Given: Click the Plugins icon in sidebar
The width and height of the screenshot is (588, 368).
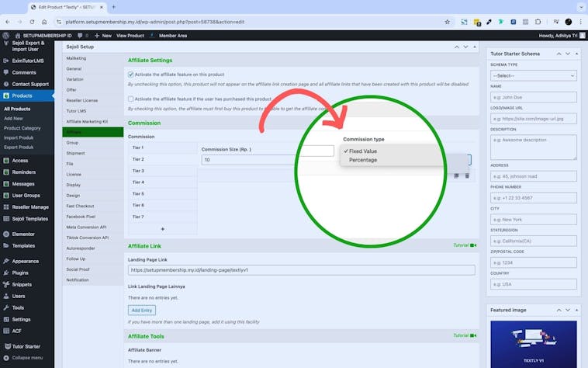Looking at the screenshot, I should tap(6, 273).
